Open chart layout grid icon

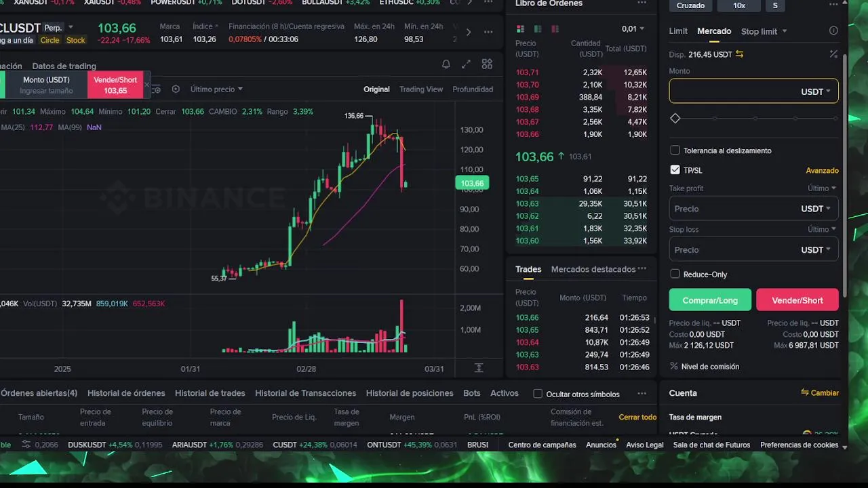pos(487,64)
